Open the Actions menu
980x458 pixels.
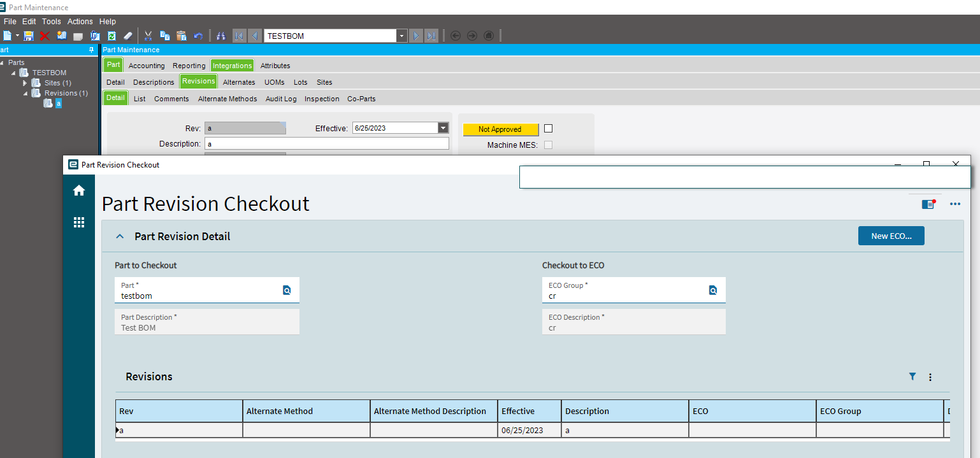(x=80, y=22)
